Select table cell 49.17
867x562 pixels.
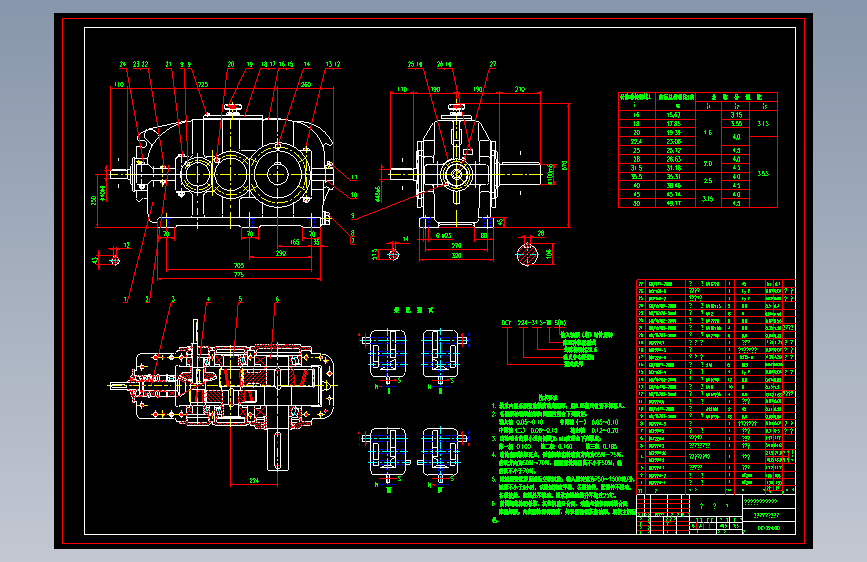coord(673,204)
